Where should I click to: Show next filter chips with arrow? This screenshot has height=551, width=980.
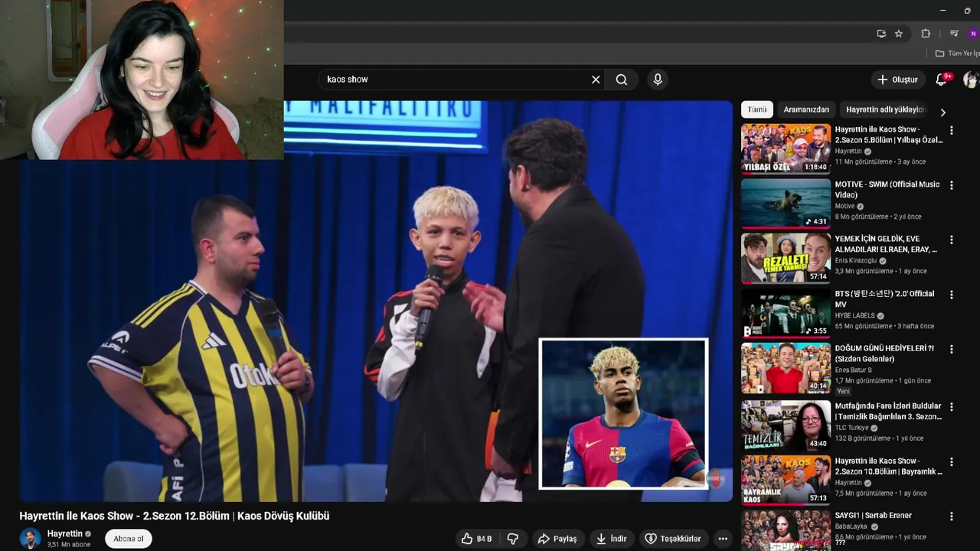coord(942,112)
